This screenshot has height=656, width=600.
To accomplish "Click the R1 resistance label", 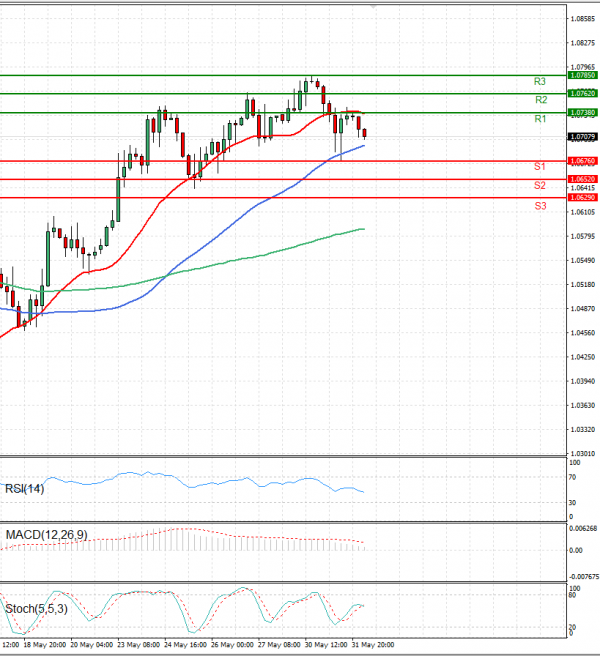I will coord(540,119).
